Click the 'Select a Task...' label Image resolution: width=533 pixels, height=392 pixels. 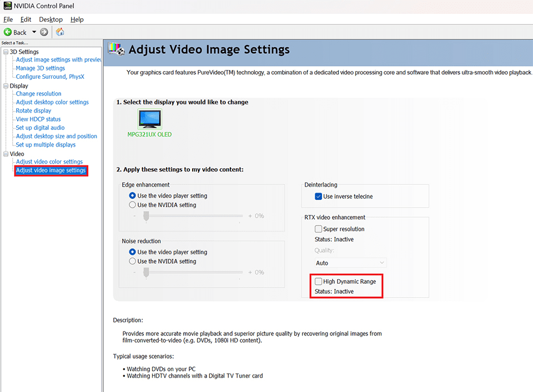14,43
